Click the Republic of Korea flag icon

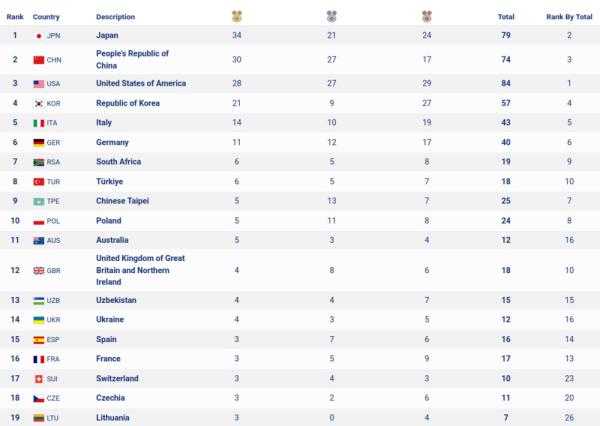[39, 103]
